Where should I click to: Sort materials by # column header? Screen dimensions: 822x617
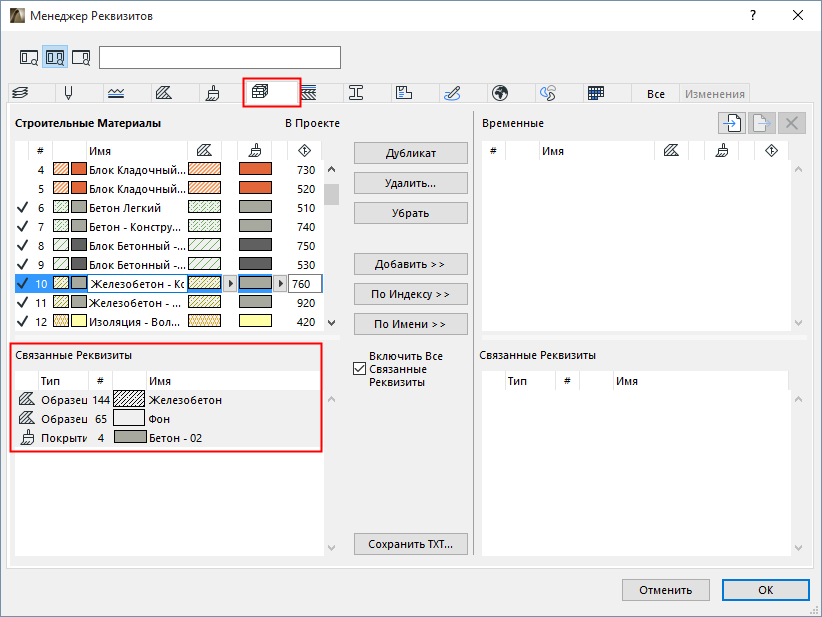[40, 151]
